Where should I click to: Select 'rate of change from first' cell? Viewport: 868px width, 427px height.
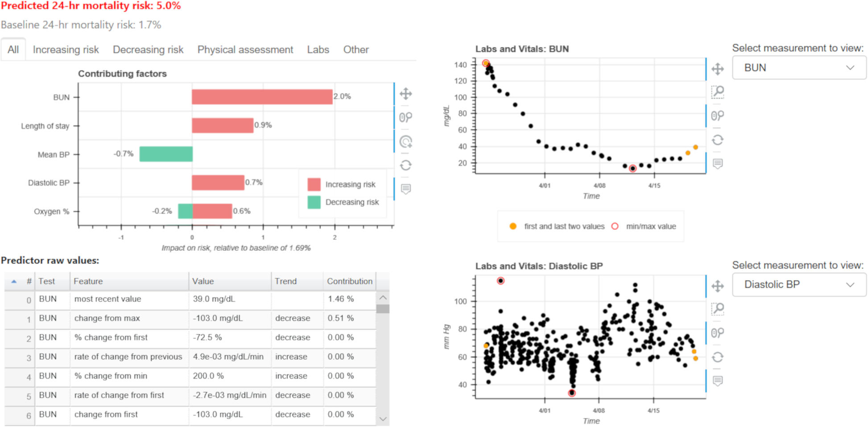129,395
